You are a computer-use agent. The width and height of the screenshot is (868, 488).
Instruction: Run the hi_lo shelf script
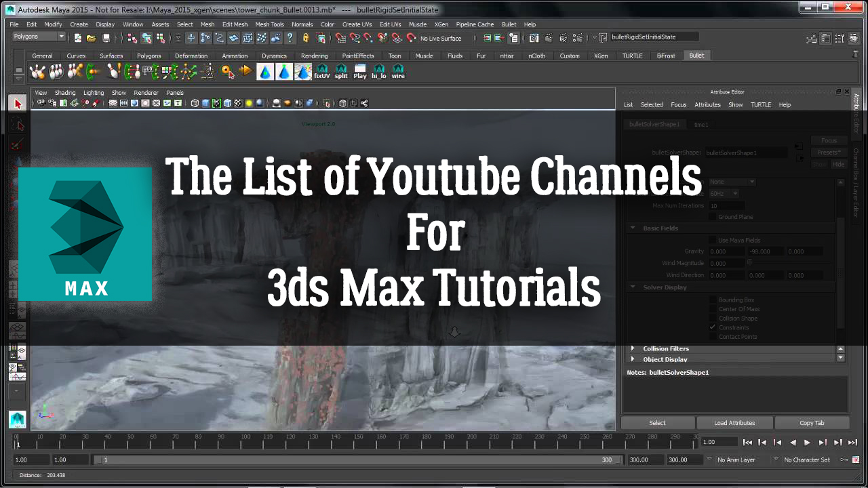[379, 71]
